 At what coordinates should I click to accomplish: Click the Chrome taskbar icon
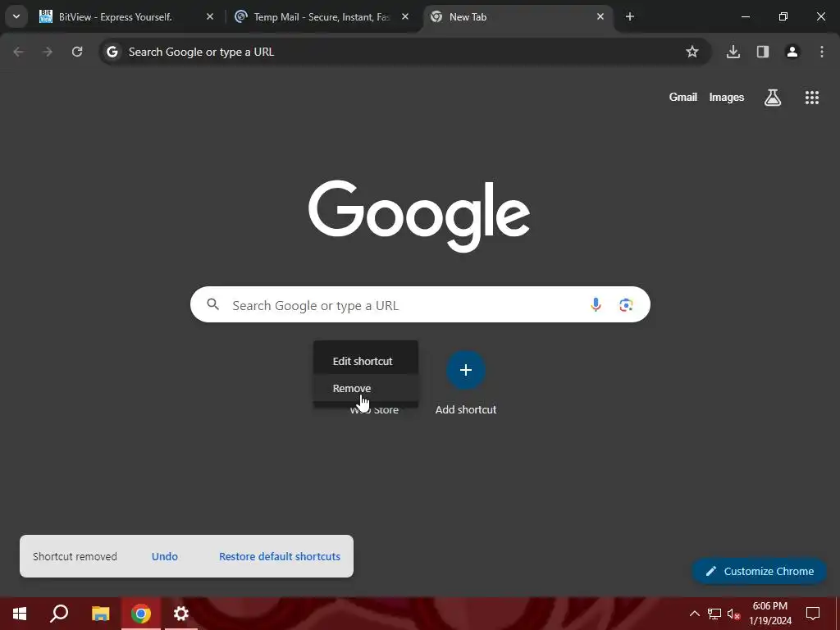[141, 614]
